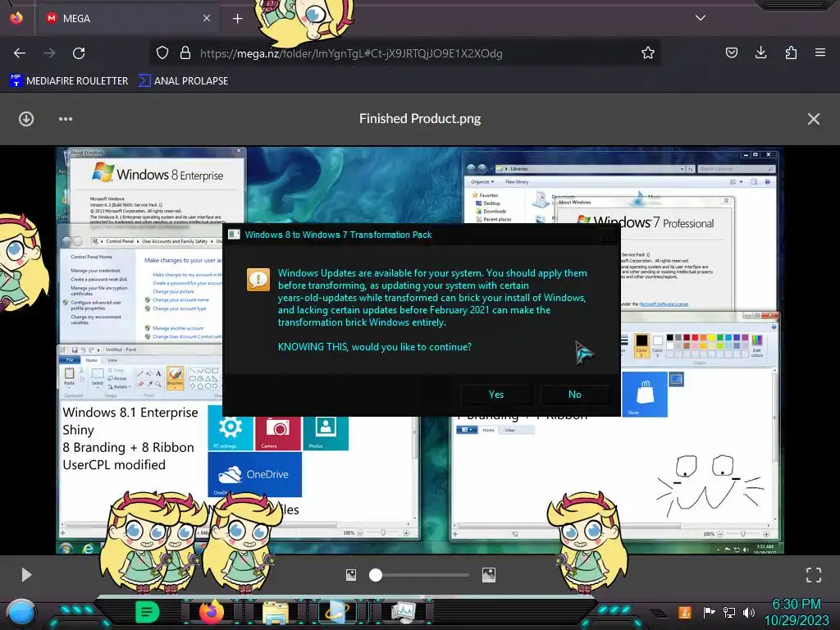
Task: Open Action Center flag in the tray
Action: click(708, 612)
